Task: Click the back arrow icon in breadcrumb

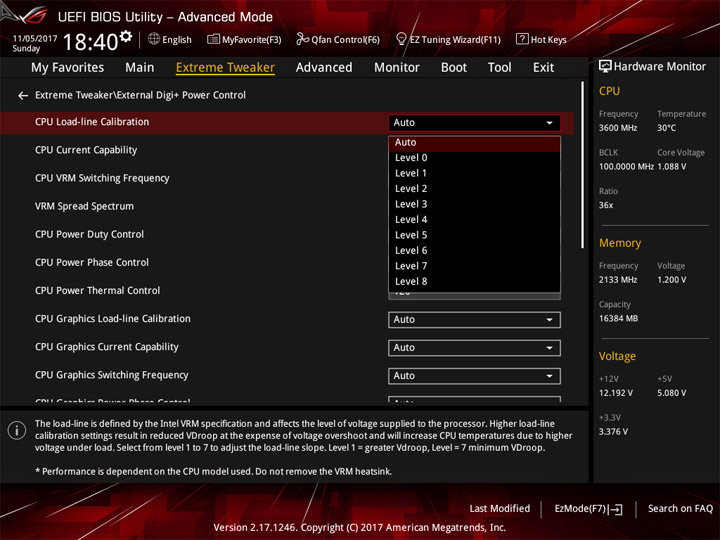Action: coord(22,96)
